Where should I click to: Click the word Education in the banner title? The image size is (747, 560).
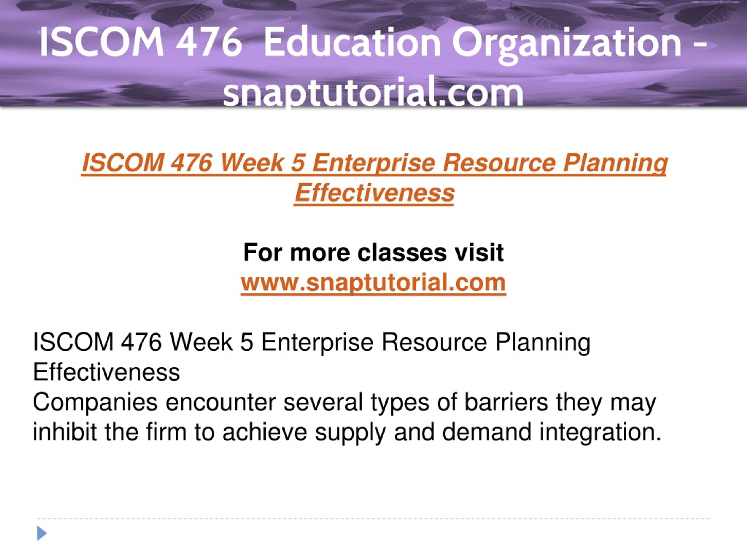[352, 42]
